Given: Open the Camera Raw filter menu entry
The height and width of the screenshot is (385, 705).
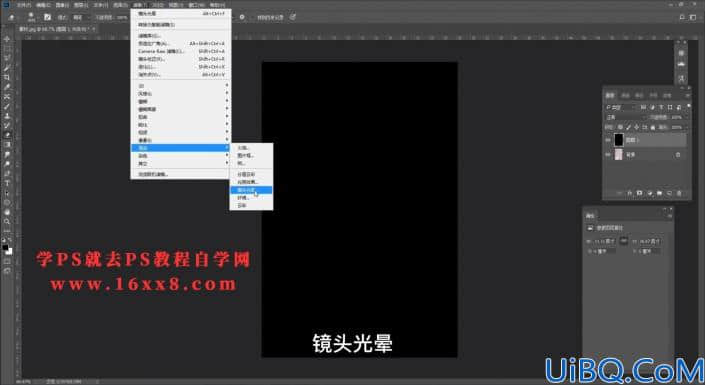Looking at the screenshot, I should pos(181,51).
